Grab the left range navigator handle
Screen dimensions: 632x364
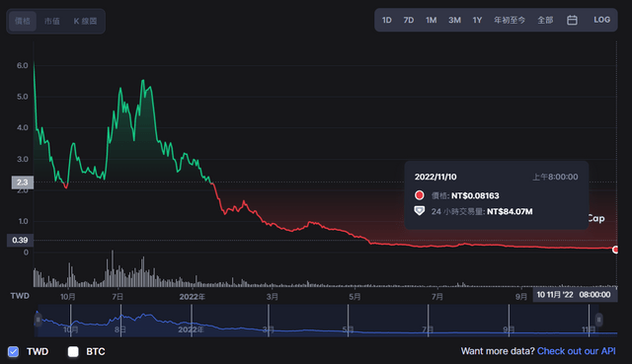[x=38, y=321]
